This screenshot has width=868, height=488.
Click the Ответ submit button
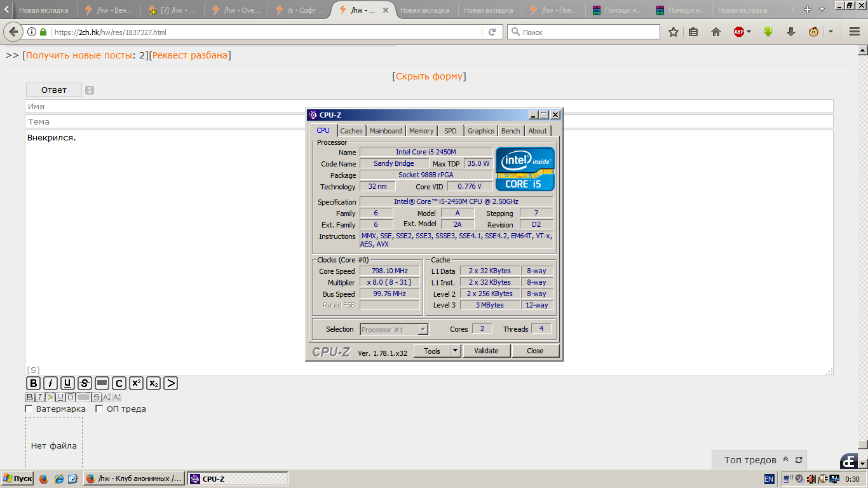[54, 90]
